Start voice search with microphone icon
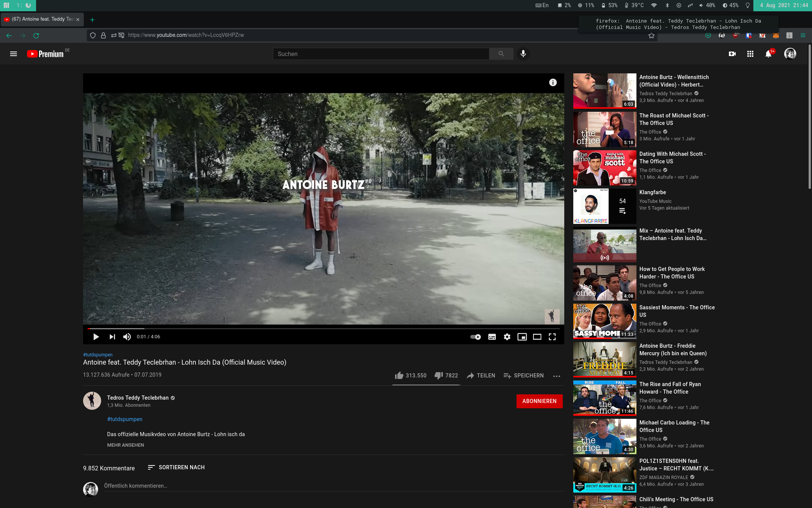 click(x=523, y=54)
